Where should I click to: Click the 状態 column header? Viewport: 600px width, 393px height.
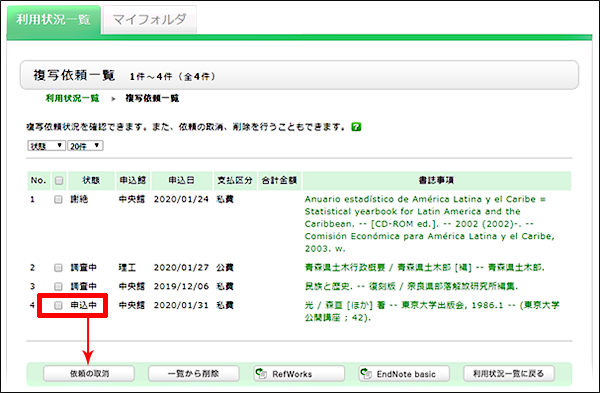click(x=91, y=180)
